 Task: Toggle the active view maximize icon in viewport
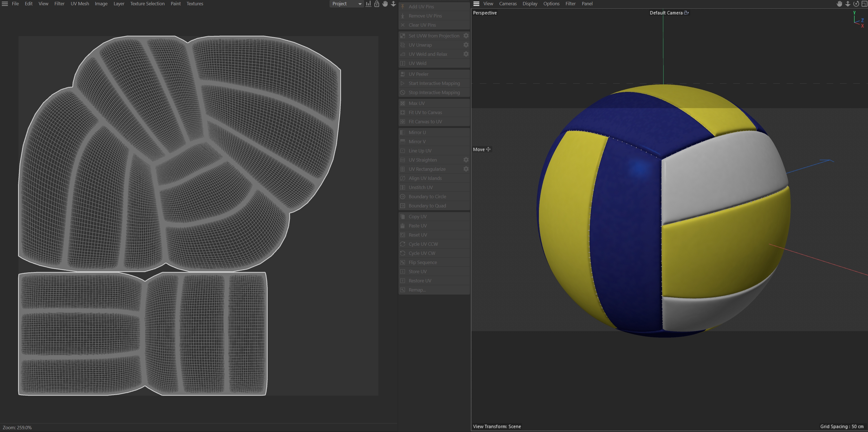point(864,4)
